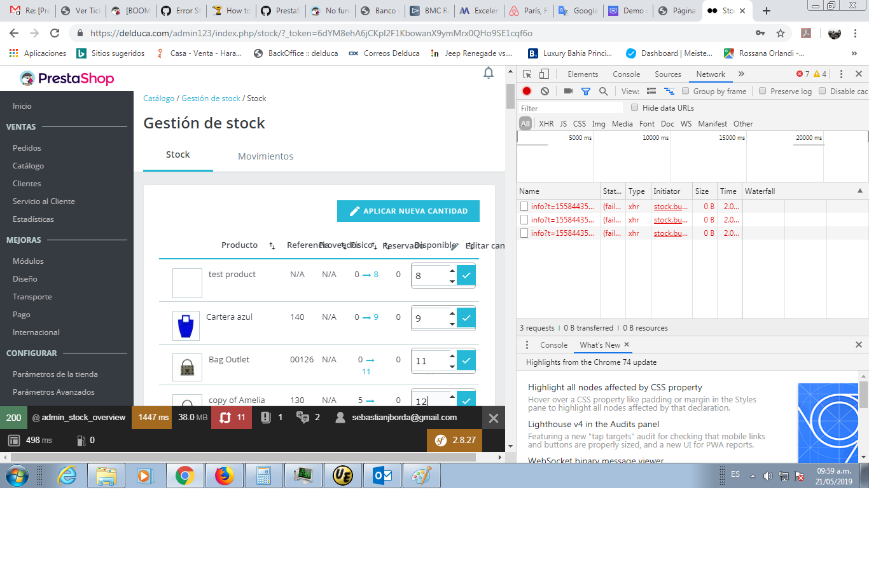
Task: Open the Console DevTools tab
Action: pos(626,74)
